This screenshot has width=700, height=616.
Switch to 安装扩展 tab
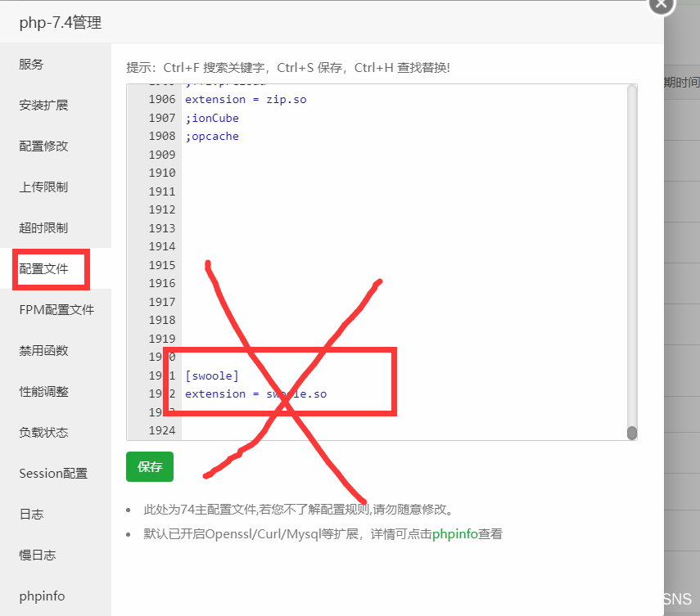43,106
